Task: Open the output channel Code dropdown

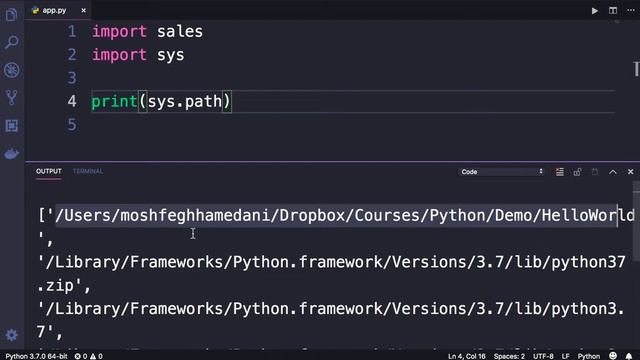Action: point(501,172)
